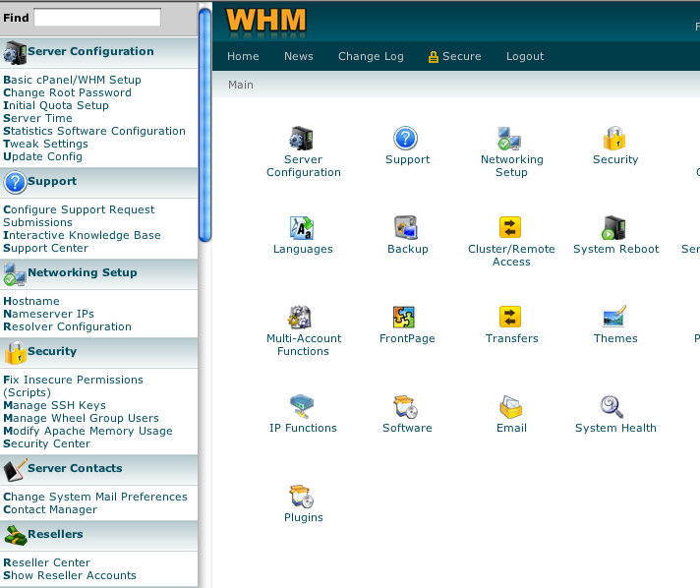This screenshot has height=588, width=700.
Task: Open the Networking Setup main icon
Action: pos(510,139)
